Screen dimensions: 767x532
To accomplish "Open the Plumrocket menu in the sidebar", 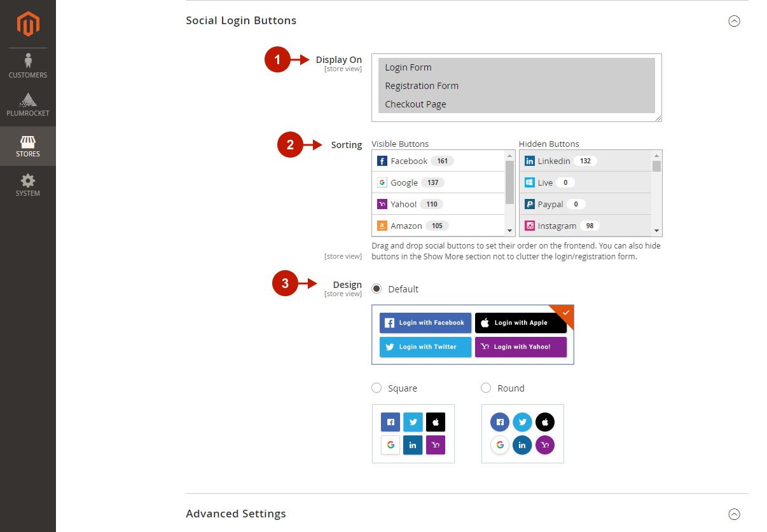I will [x=28, y=106].
